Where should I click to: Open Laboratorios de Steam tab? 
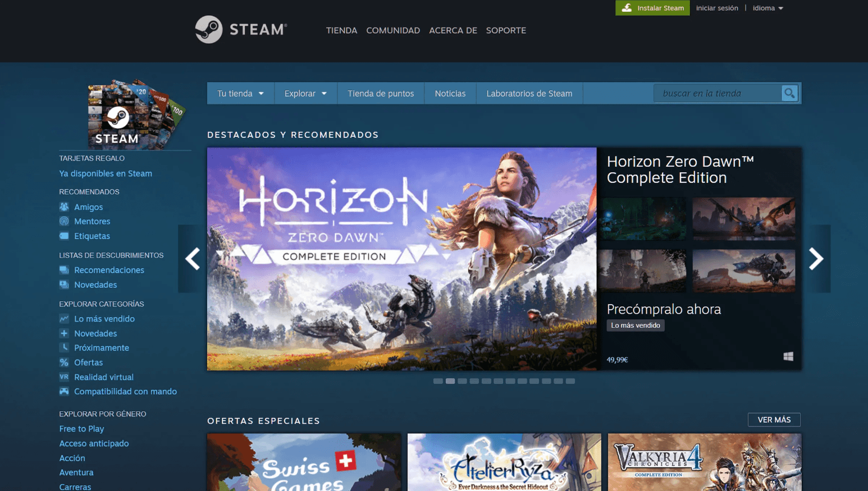point(529,93)
